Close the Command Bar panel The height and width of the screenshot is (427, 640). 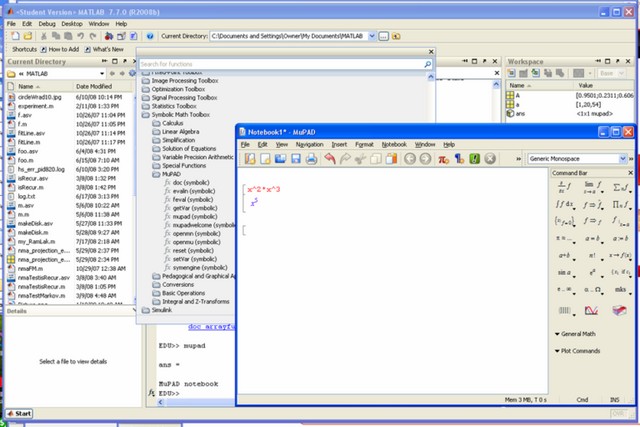pos(630,173)
